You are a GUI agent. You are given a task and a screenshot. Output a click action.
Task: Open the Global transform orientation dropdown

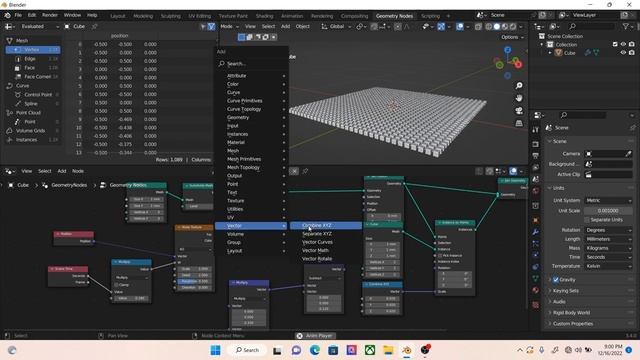(336, 27)
